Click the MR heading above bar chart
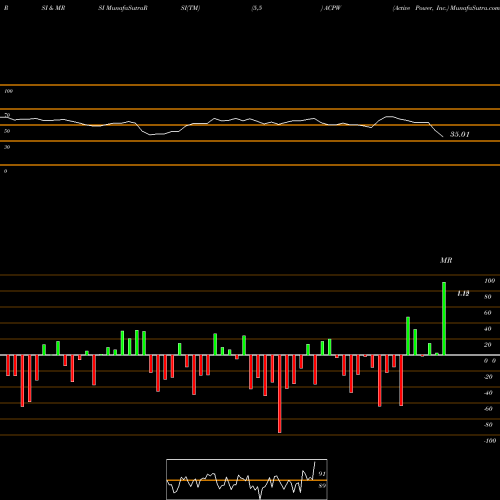The image size is (500, 500). 446,260
